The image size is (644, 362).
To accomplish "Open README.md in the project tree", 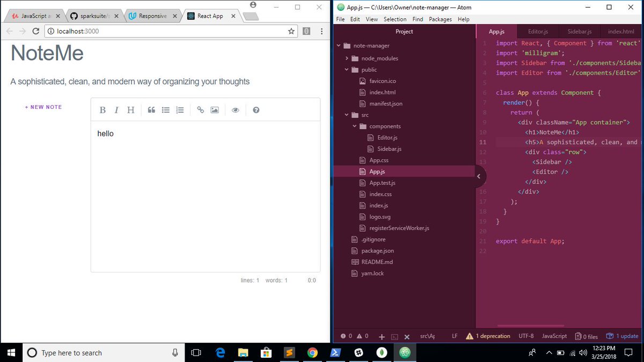I will click(x=377, y=262).
